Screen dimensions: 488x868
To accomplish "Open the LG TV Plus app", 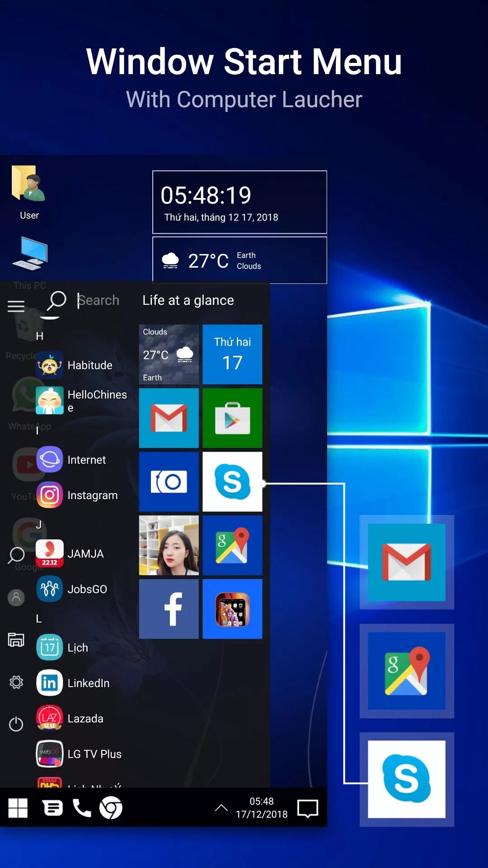I will (79, 754).
